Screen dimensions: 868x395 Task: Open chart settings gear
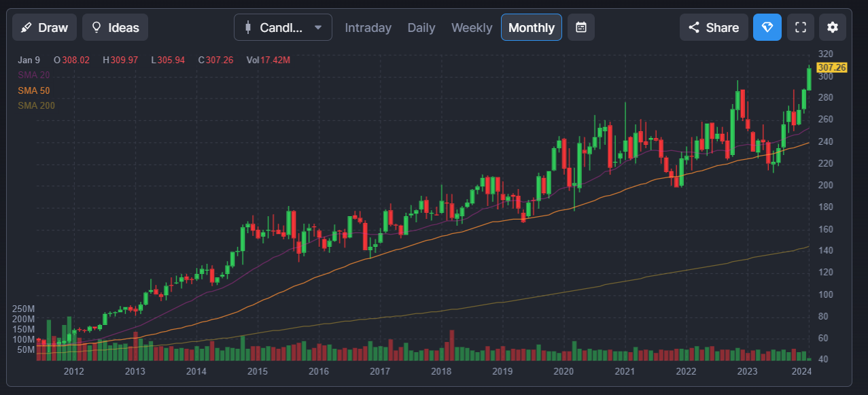[x=833, y=27]
